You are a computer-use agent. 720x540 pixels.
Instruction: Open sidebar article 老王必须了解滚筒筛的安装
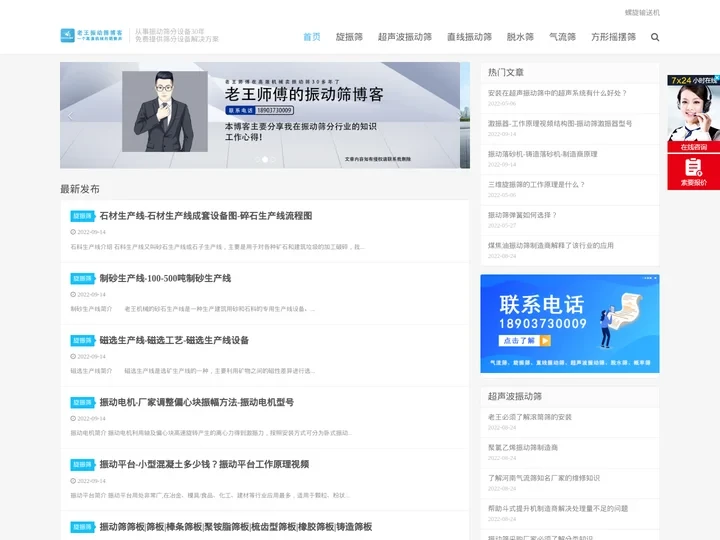click(529, 417)
